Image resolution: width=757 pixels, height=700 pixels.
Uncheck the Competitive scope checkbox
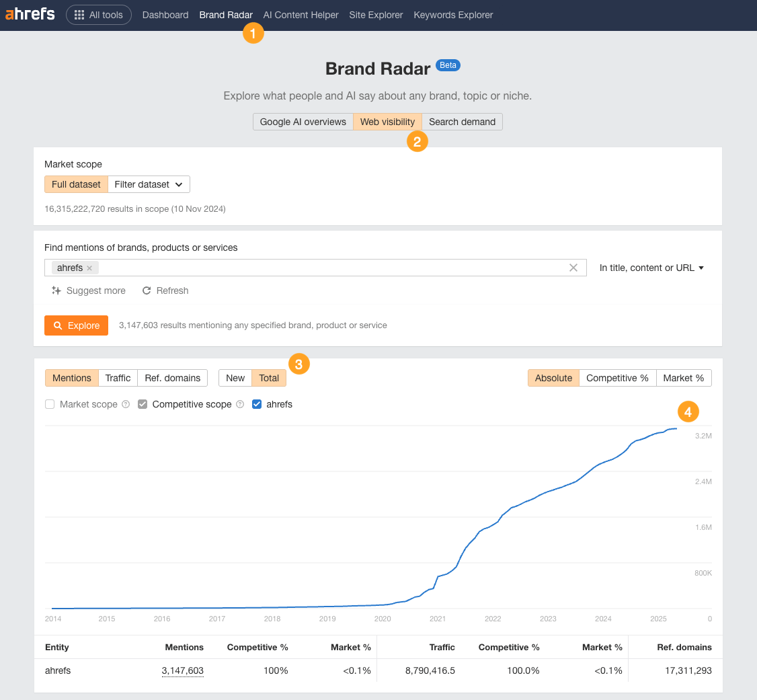(x=143, y=404)
